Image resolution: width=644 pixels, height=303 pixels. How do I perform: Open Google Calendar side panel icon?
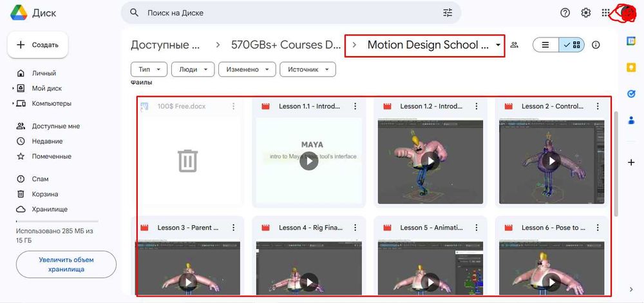click(631, 41)
